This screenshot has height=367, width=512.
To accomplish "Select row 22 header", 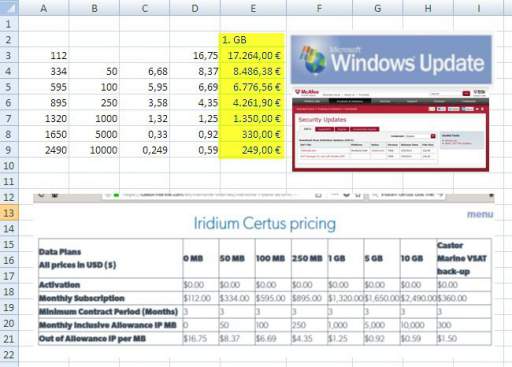I will (x=9, y=355).
